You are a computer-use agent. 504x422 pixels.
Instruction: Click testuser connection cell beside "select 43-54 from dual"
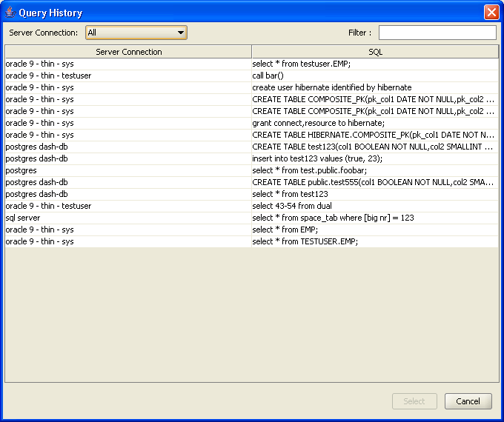(128, 206)
